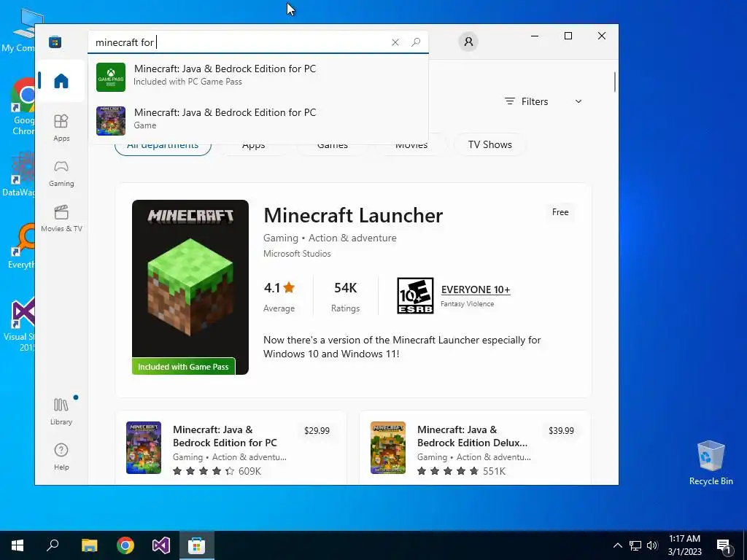747x560 pixels.
Task: Click the $29.99 price label
Action: (x=317, y=430)
